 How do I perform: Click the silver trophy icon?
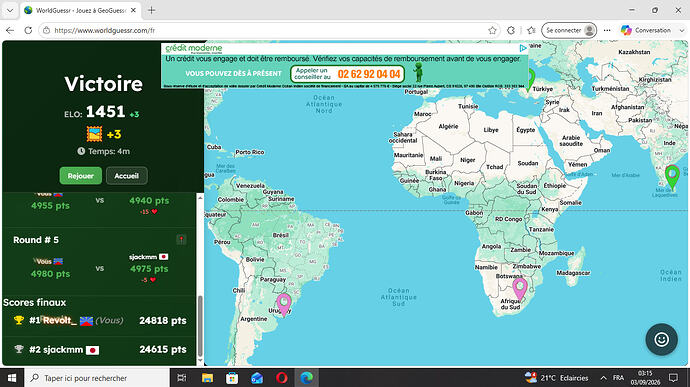(18, 349)
